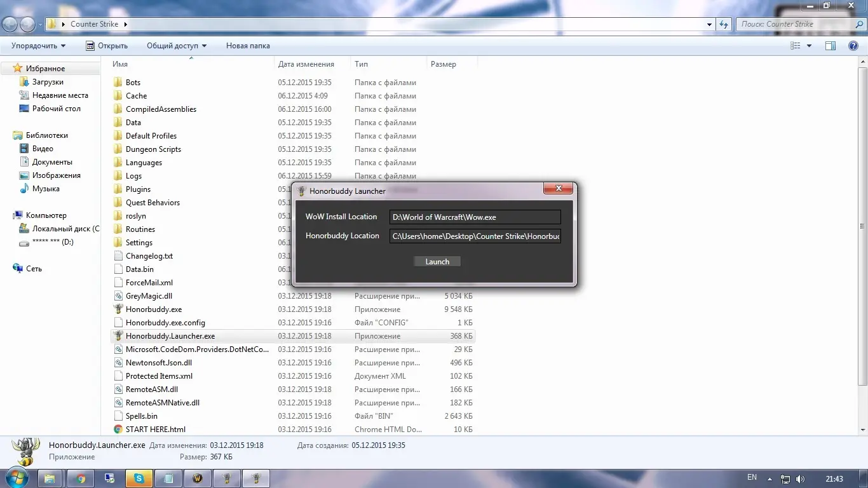The width and height of the screenshot is (868, 488).
Task: Open the clock showing 21:43
Action: tap(834, 478)
